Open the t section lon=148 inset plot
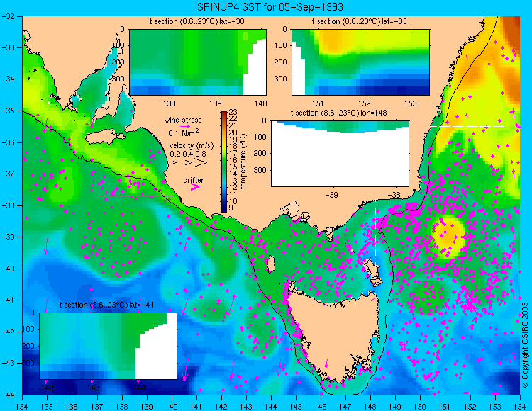 click(340, 153)
